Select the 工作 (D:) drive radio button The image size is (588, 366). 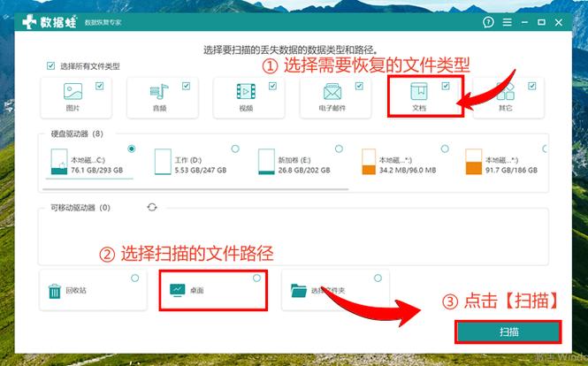[235, 149]
